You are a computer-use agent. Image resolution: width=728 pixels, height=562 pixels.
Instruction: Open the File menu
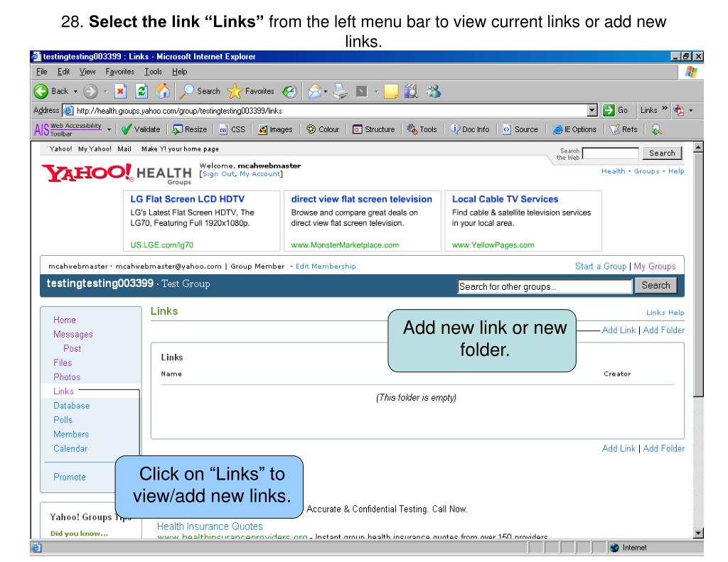[42, 72]
